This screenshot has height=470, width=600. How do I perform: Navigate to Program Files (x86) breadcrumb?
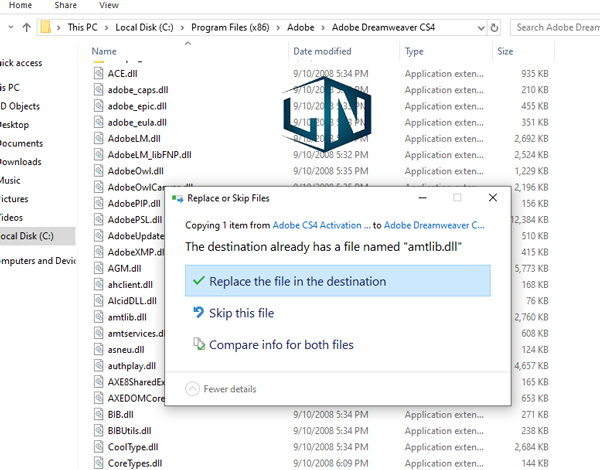(x=230, y=28)
